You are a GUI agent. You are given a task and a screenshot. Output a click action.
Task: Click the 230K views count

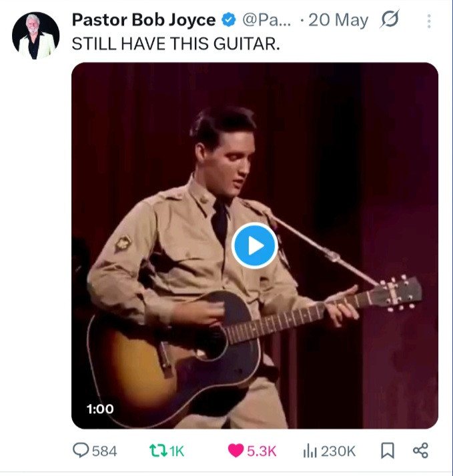pyautogui.click(x=338, y=451)
